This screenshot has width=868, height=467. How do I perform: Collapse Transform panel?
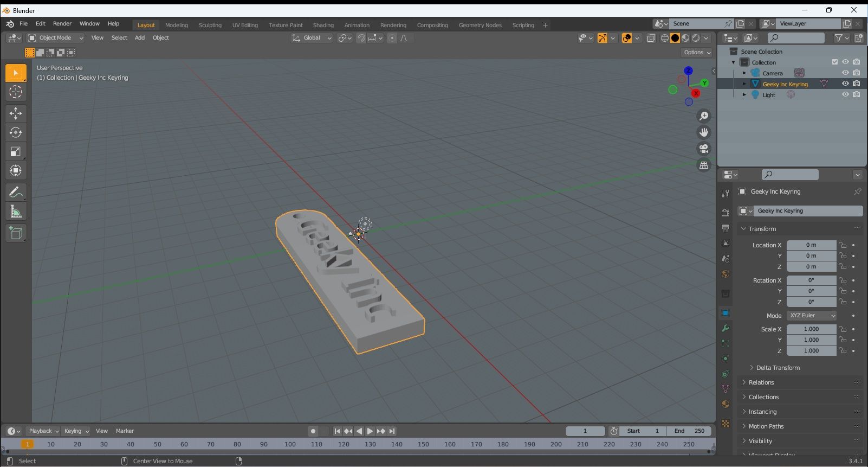(762, 229)
